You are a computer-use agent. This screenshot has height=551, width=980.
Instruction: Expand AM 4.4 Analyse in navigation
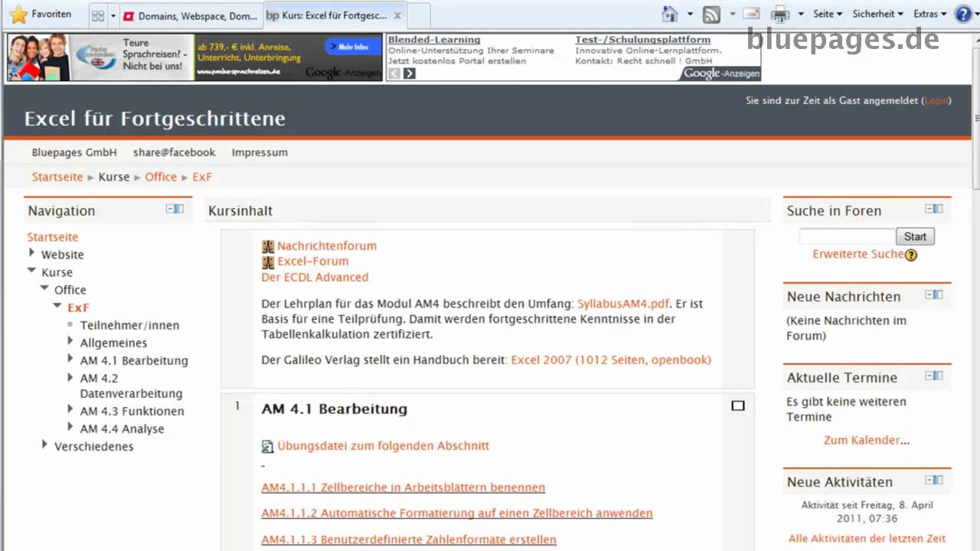[x=70, y=427]
